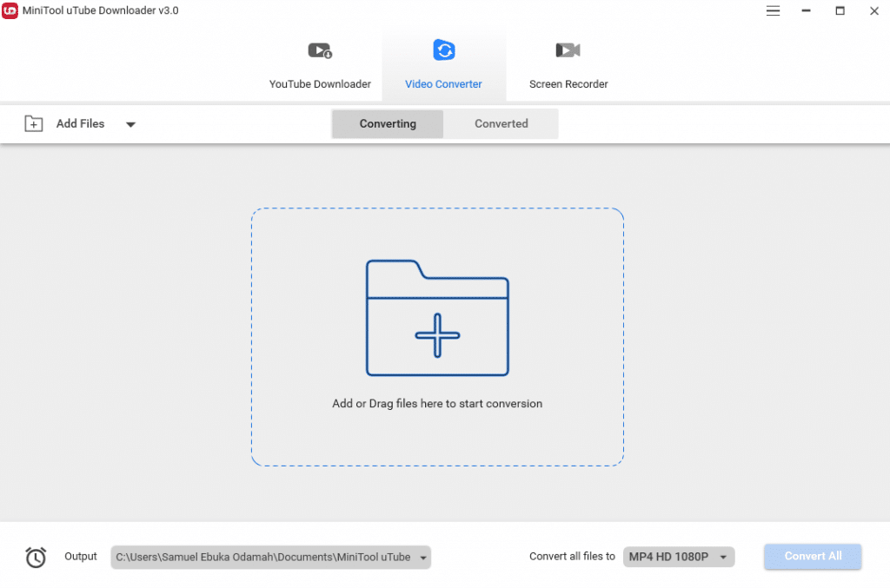Click the MiniTool uTube Downloader logo
Image resolution: width=890 pixels, height=588 pixels.
[10, 10]
